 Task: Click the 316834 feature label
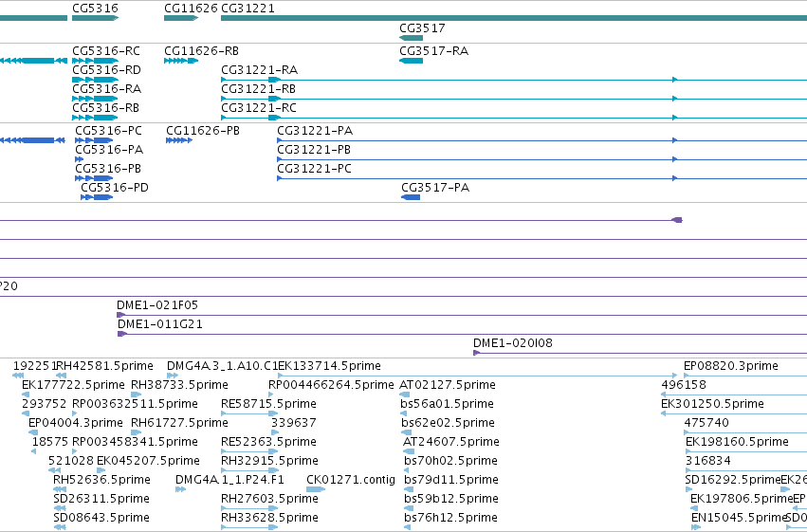pyautogui.click(x=708, y=461)
